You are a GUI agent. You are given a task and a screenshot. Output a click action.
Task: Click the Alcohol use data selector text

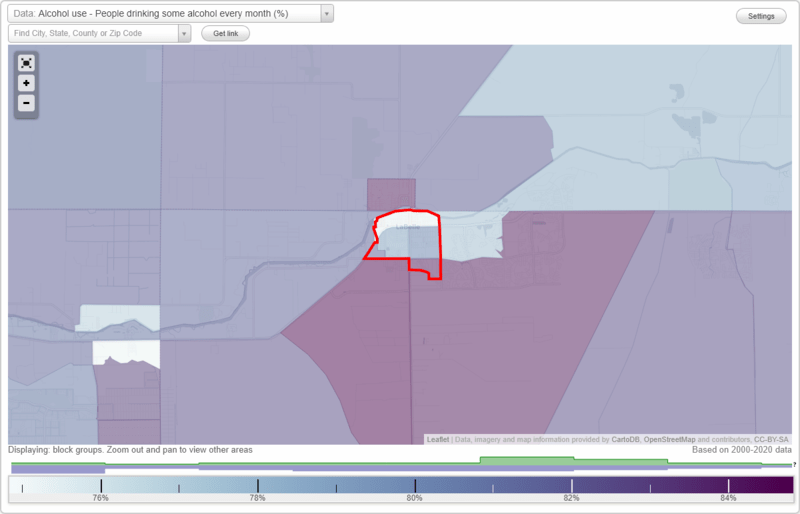click(163, 14)
